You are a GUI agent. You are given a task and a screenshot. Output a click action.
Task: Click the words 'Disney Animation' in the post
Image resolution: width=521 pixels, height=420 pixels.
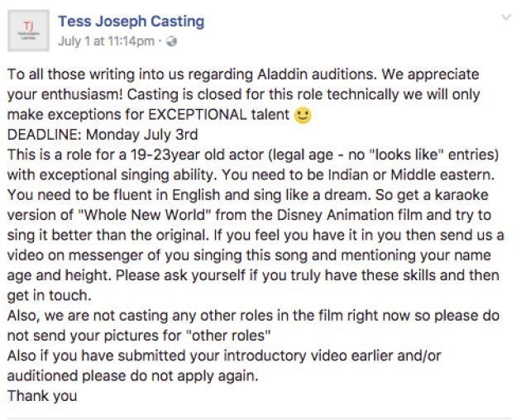pos(335,215)
